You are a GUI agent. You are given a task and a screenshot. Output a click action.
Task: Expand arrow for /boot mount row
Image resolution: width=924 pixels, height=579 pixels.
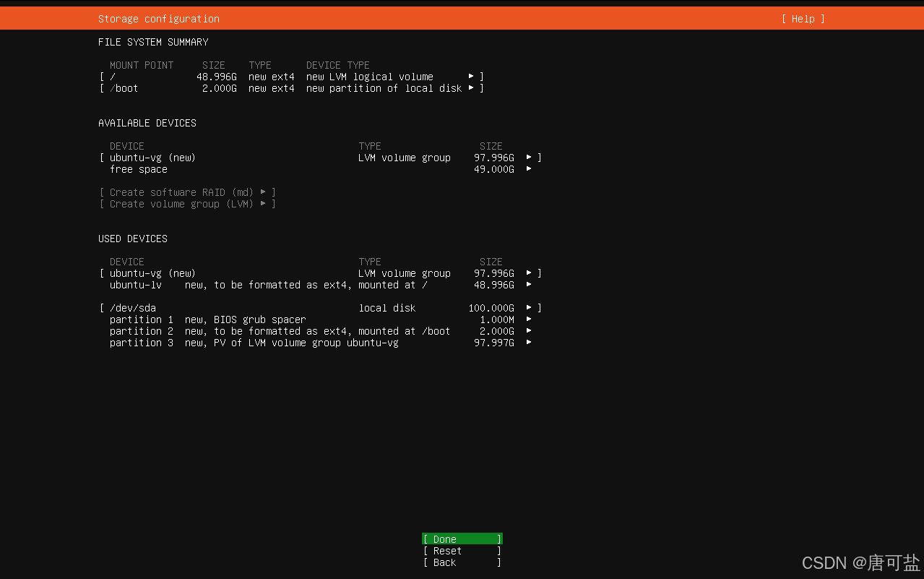(471, 88)
